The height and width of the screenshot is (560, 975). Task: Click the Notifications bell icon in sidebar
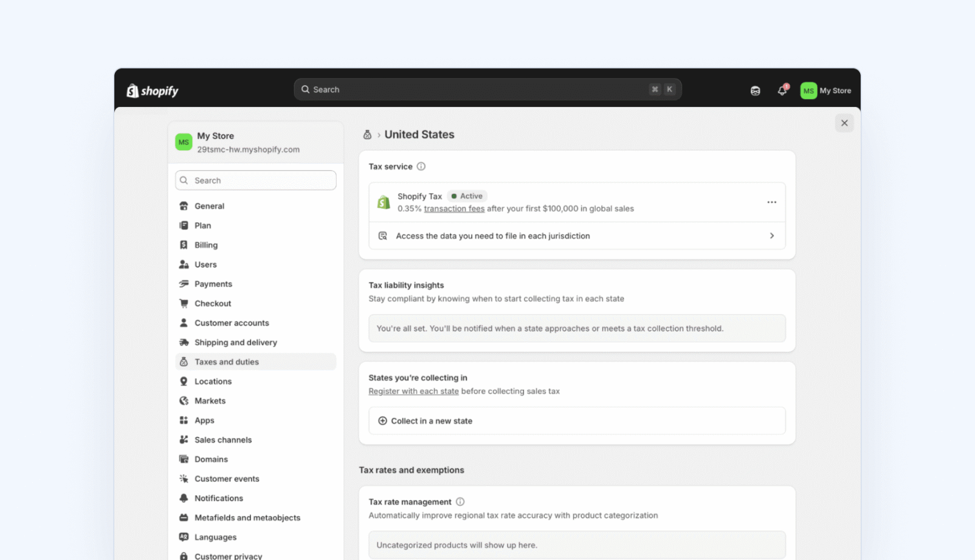[184, 497]
